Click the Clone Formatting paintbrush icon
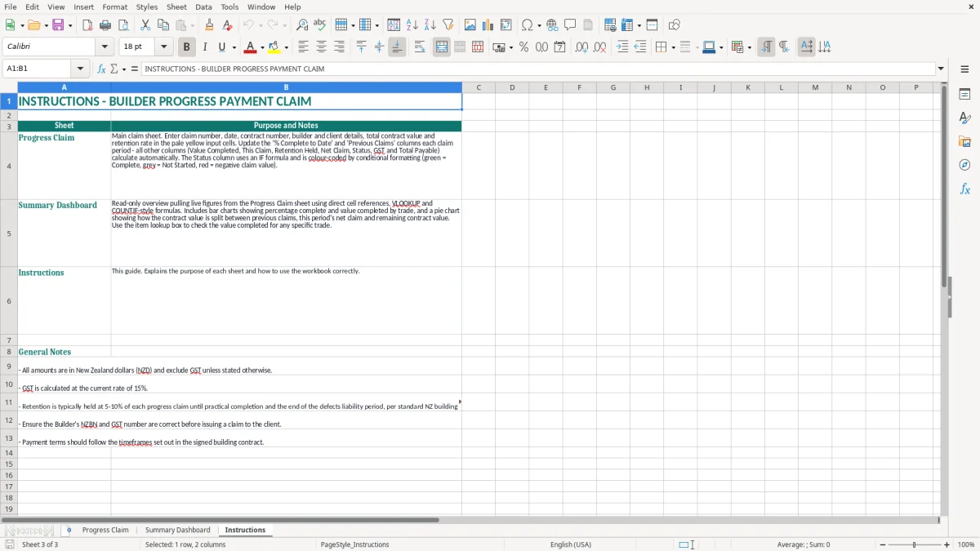This screenshot has width=980, height=551. (210, 24)
